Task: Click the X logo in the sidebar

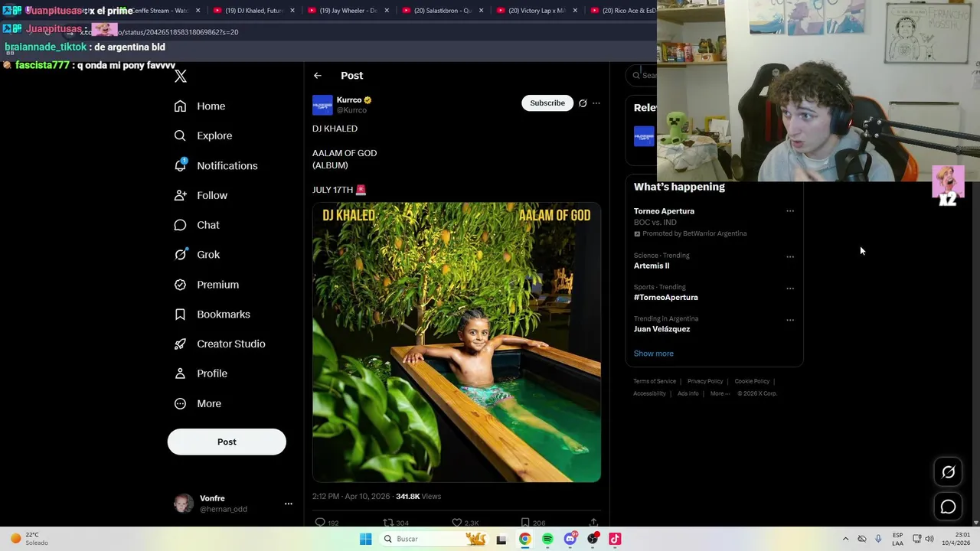Action: [x=181, y=76]
